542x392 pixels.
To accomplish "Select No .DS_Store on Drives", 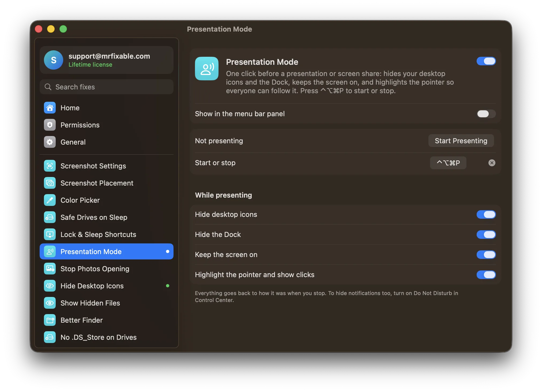I will (107, 337).
